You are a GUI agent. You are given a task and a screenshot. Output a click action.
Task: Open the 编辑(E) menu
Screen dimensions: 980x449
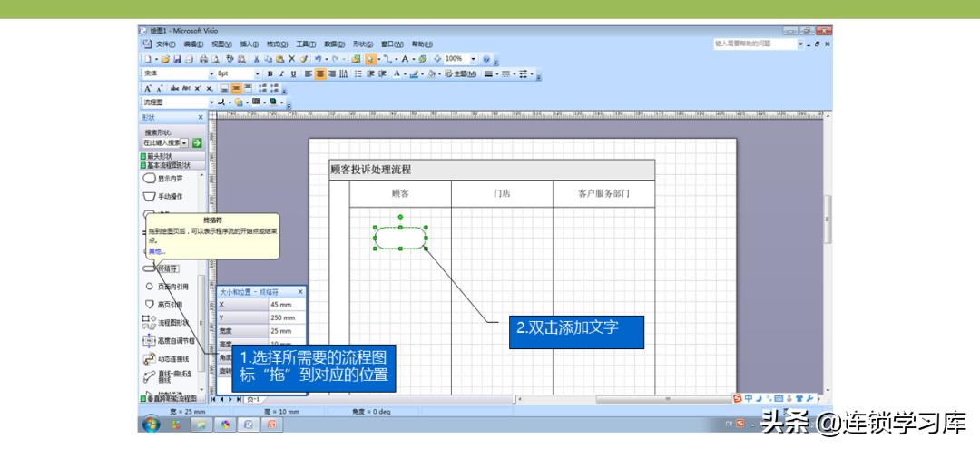click(194, 44)
